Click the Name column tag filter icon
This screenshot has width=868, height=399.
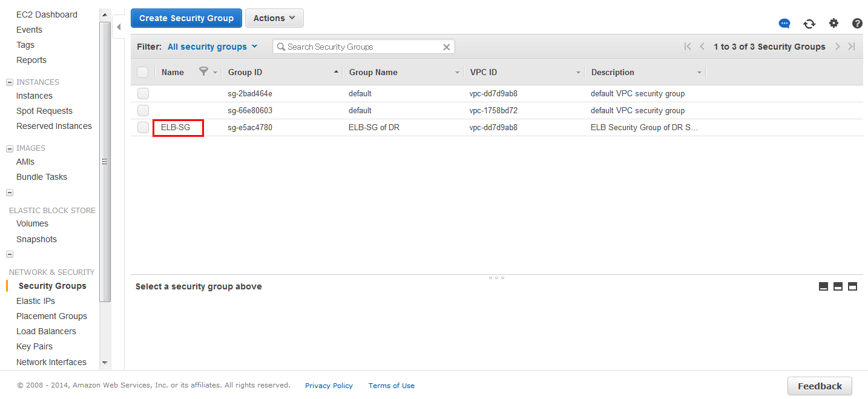(203, 71)
